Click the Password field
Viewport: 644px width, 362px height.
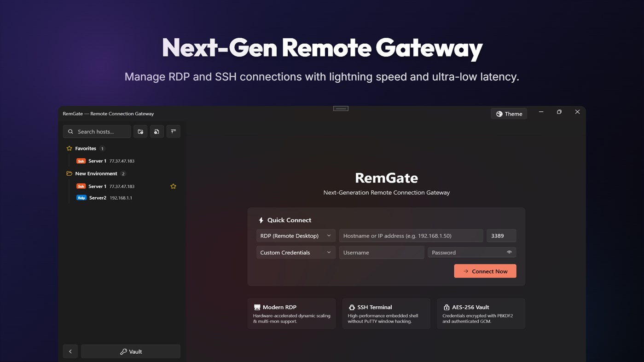pos(472,253)
